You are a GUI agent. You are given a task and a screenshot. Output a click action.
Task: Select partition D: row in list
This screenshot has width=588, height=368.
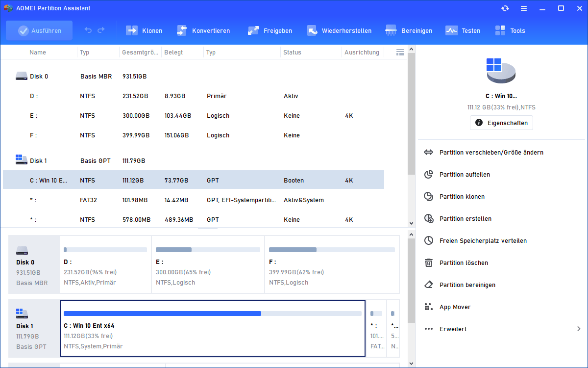(194, 96)
